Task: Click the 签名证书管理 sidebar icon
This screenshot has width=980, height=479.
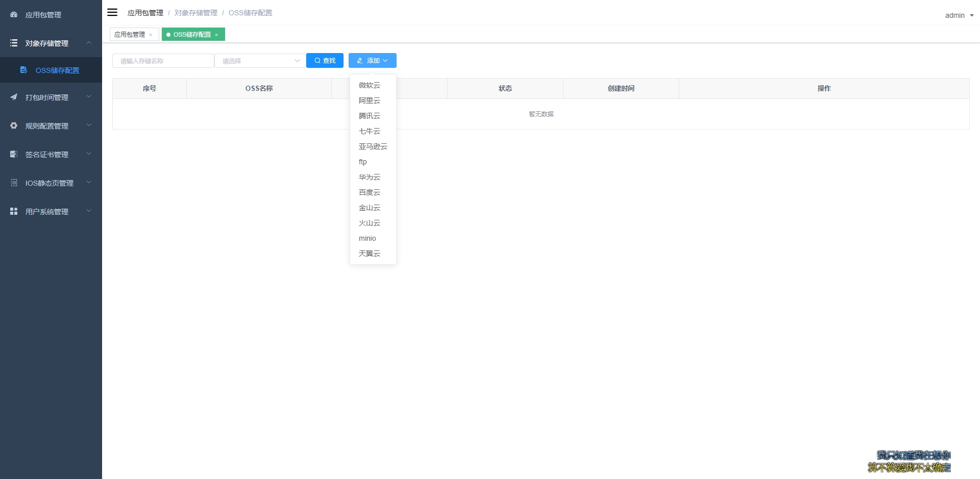Action: 14,154
